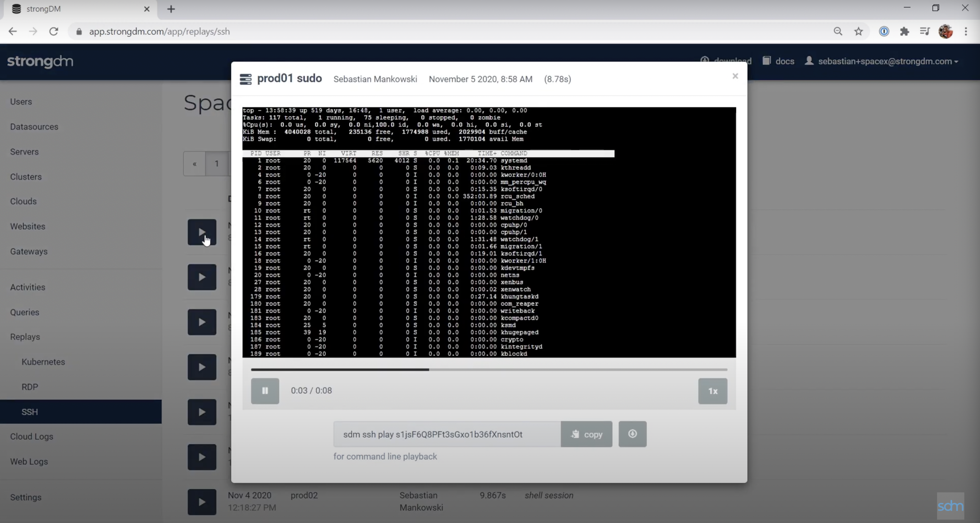Bookmark this page with star icon

(858, 32)
